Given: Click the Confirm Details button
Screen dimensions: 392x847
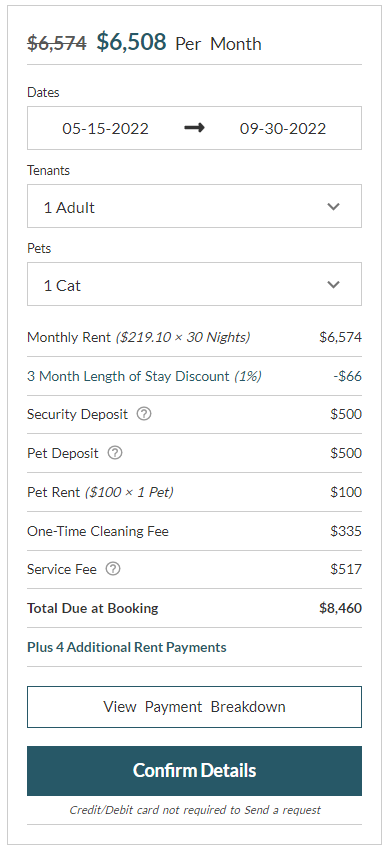Looking at the screenshot, I should click(x=194, y=771).
